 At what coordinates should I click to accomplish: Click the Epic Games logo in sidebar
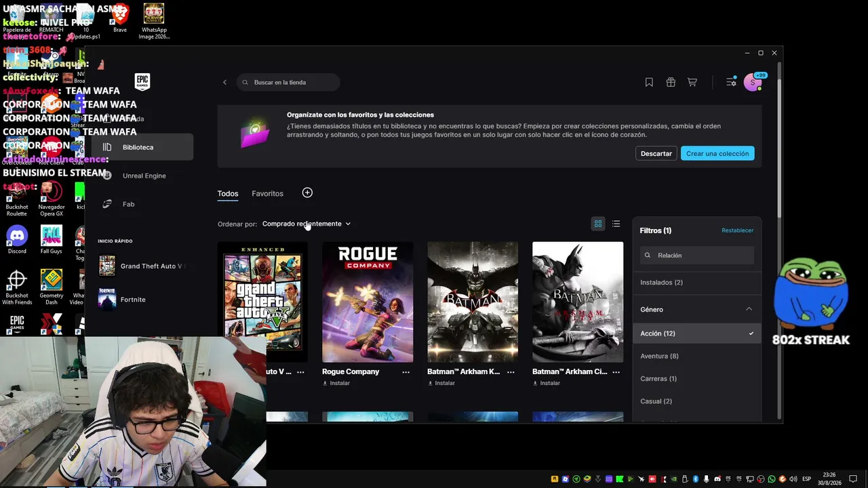point(142,81)
